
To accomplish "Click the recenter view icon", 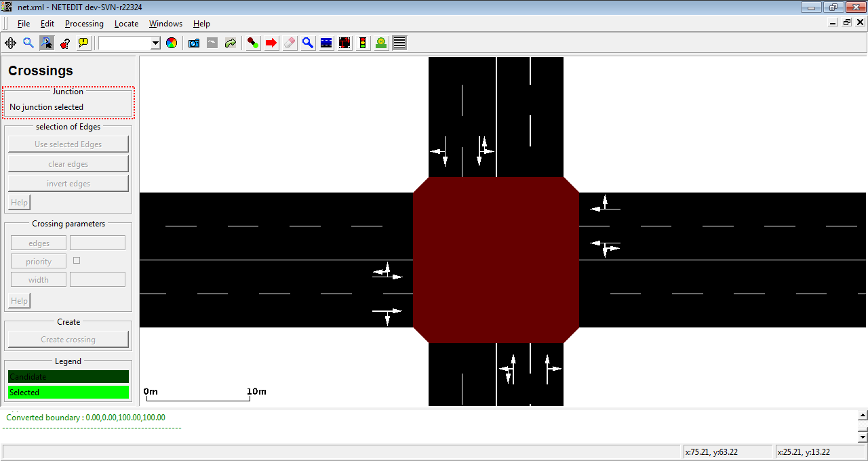I will click(10, 43).
